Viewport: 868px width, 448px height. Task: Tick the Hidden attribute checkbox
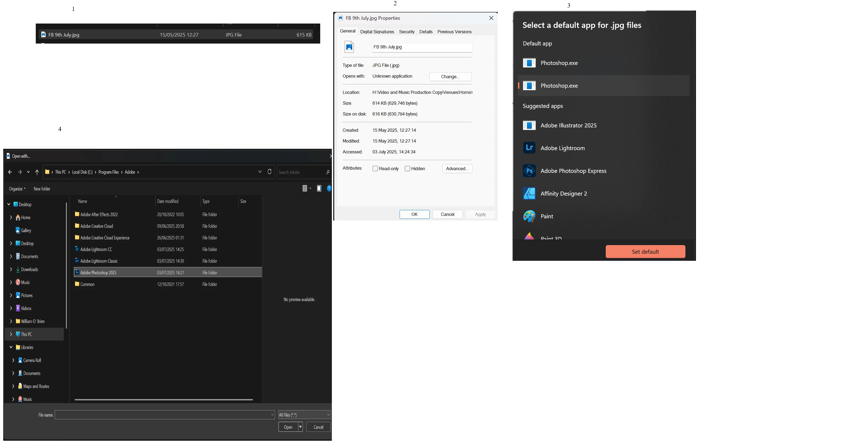pyautogui.click(x=407, y=169)
